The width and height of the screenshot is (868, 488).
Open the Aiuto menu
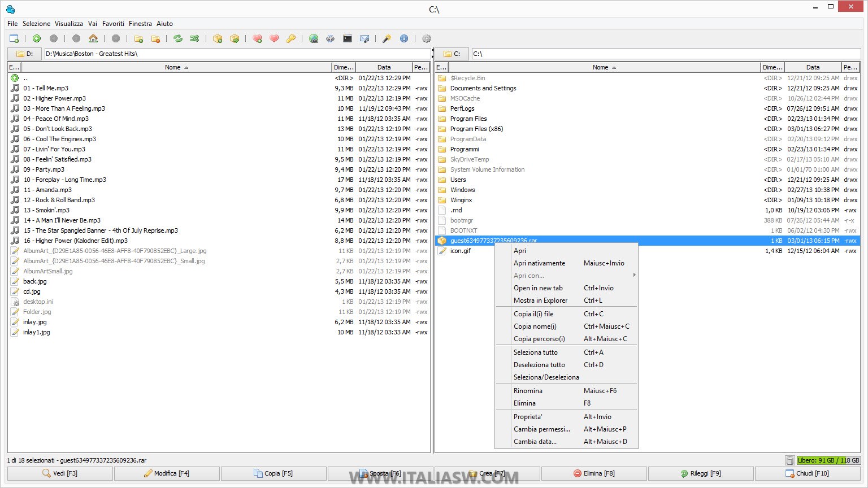[164, 24]
